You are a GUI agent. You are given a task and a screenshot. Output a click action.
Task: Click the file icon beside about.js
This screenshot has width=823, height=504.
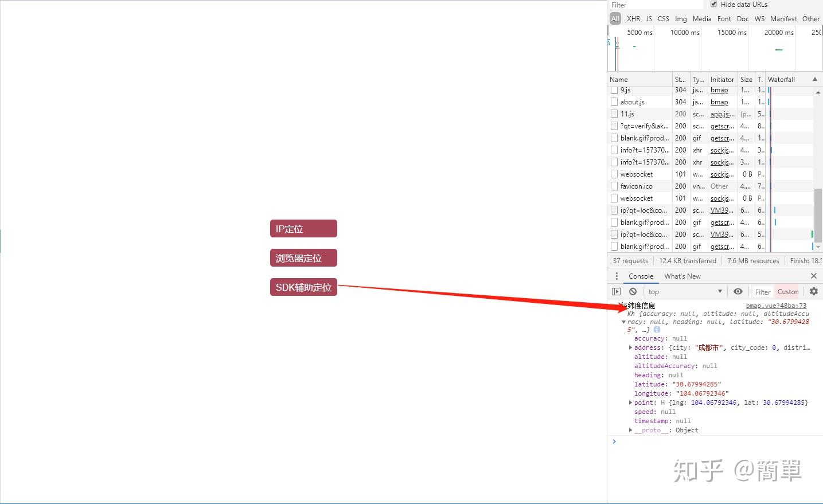point(614,102)
